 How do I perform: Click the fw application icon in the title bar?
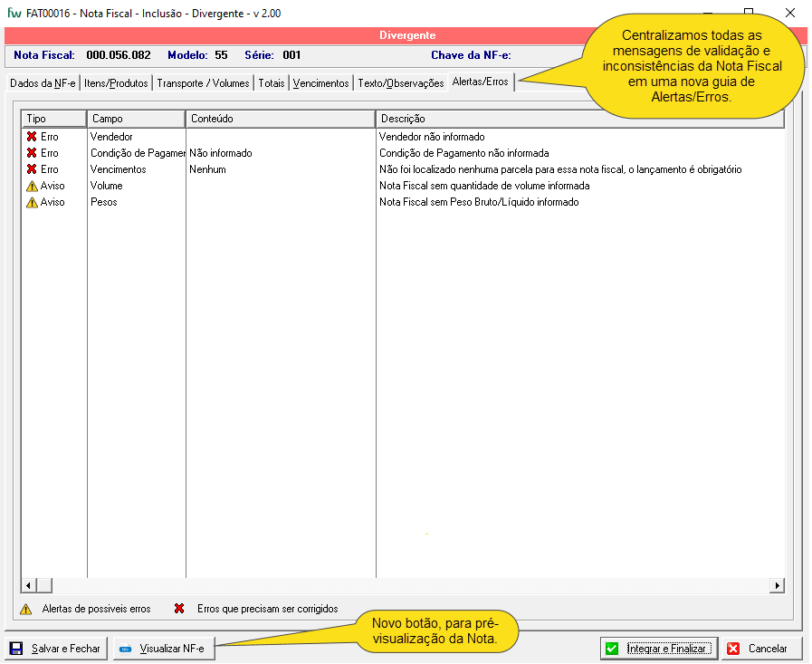click(x=14, y=13)
